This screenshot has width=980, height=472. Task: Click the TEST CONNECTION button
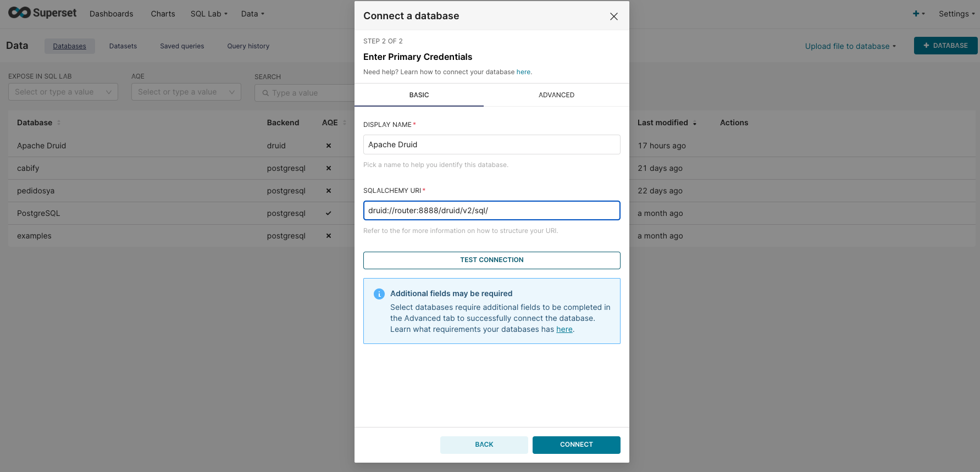tap(492, 260)
